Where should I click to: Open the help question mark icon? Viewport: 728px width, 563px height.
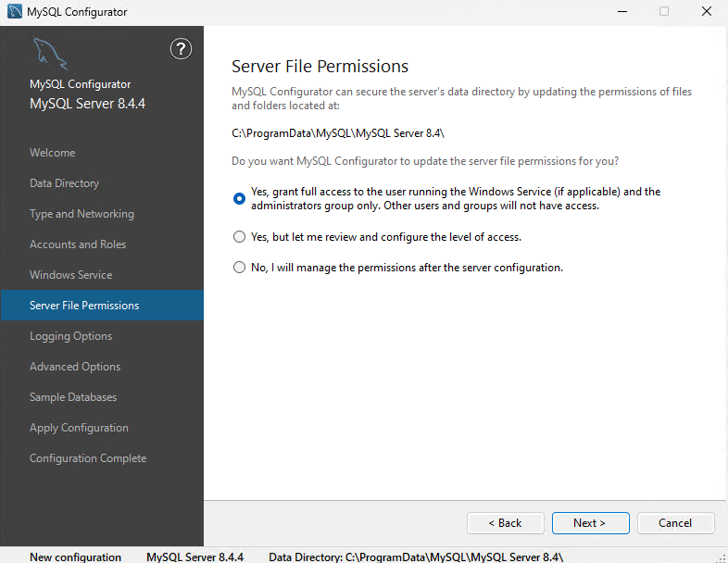point(181,49)
